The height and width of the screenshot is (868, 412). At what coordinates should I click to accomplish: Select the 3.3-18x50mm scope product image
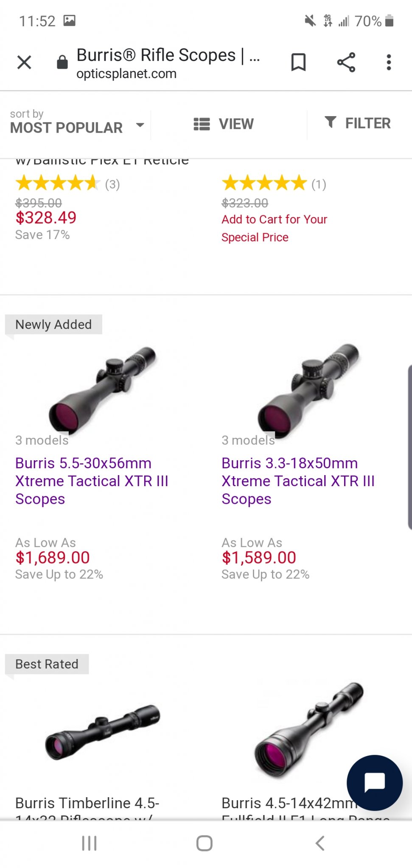[309, 389]
